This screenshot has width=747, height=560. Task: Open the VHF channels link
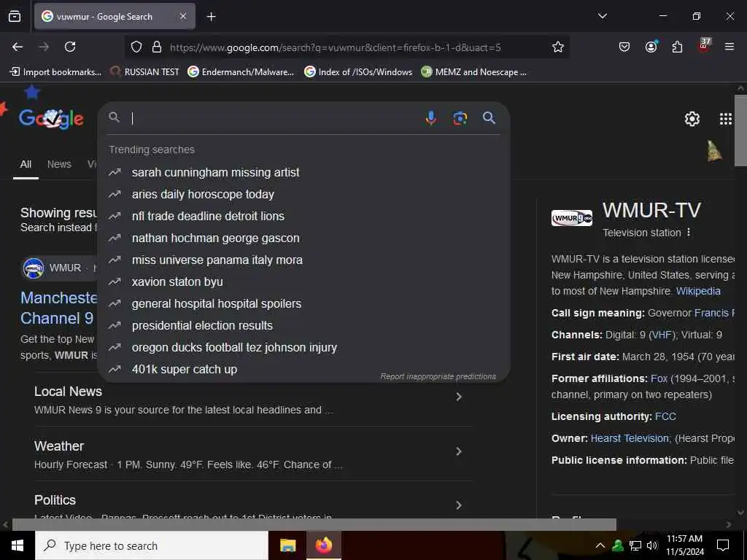click(661, 335)
